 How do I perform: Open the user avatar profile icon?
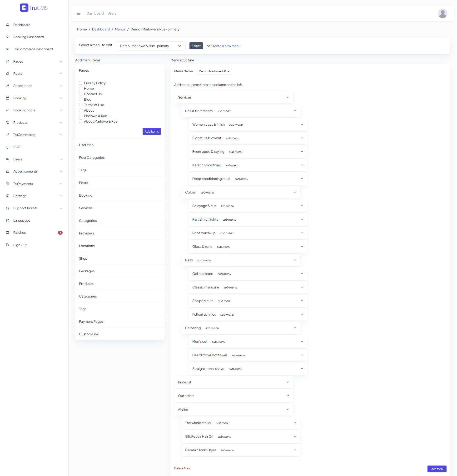click(442, 13)
